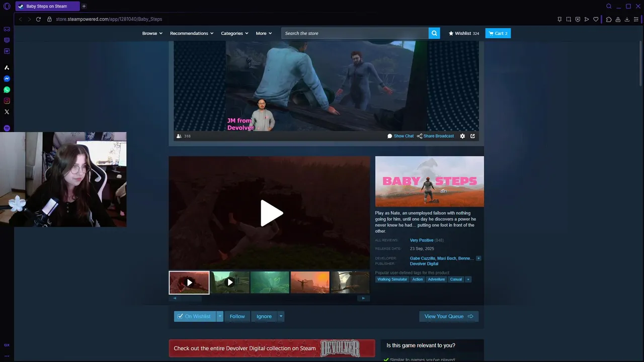The image size is (644, 362).
Task: Select the second trailer video thumbnail
Action: (229, 283)
